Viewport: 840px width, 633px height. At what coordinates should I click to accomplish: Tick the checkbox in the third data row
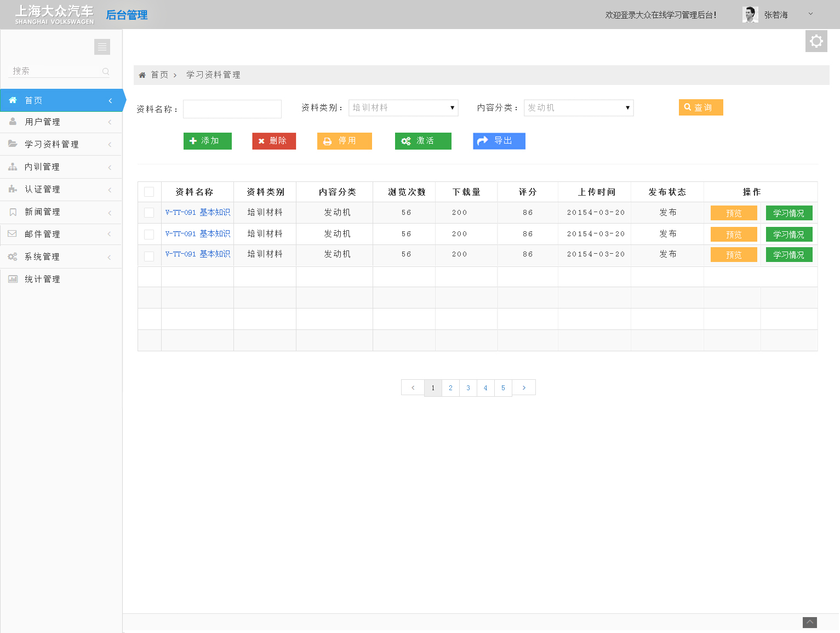point(149,256)
